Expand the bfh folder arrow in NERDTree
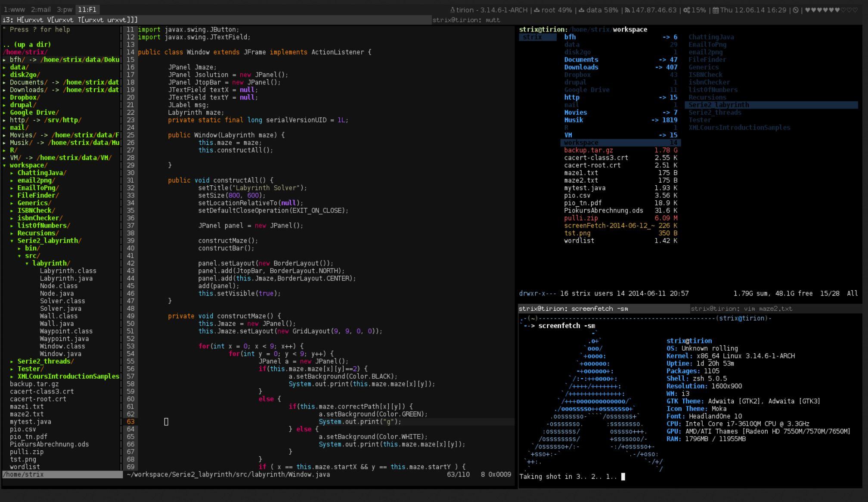 [x=5, y=60]
